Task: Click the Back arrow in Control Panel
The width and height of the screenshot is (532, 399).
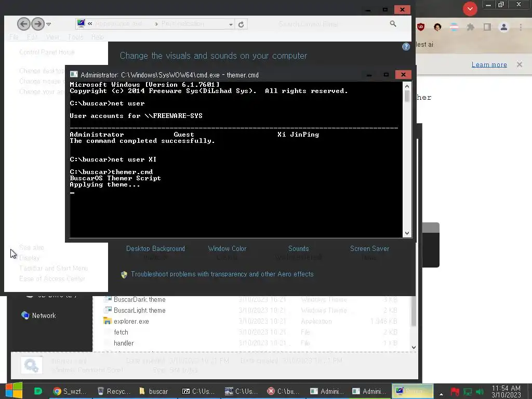Action: click(23, 24)
